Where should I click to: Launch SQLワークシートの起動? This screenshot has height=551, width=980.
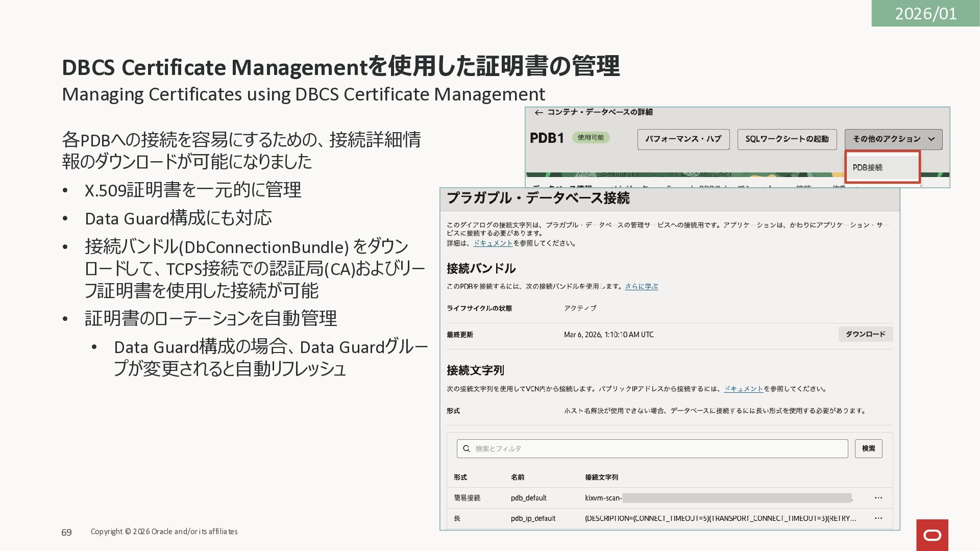tap(787, 139)
